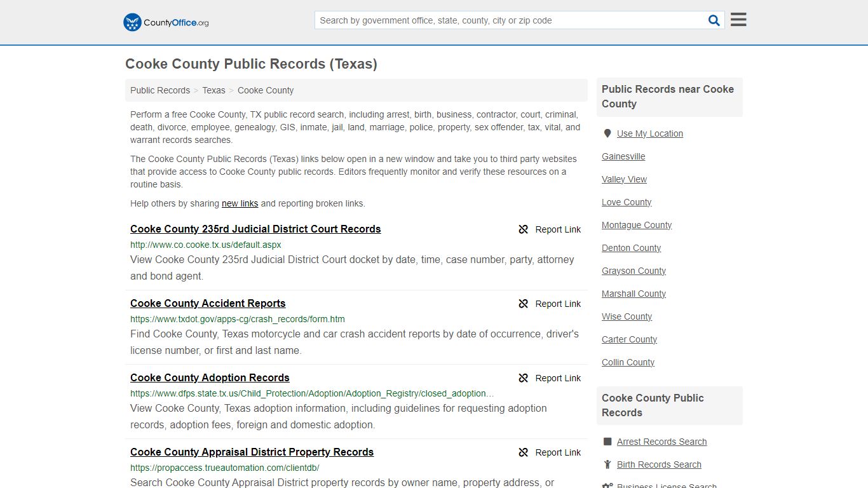
Task: Open Cooke County 235th Judicial District Court Records
Action: [x=255, y=229]
